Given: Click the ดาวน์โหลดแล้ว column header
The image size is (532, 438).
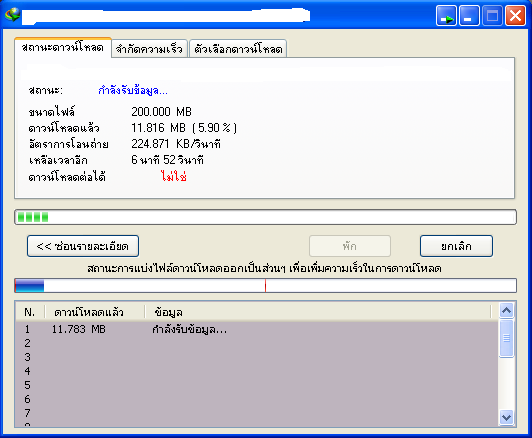Looking at the screenshot, I should [x=95, y=312].
